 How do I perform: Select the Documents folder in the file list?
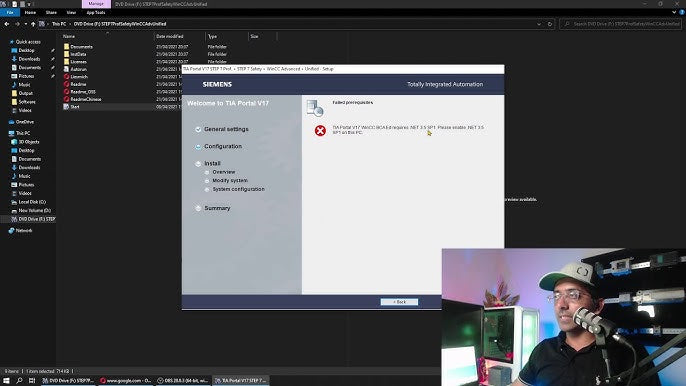pos(81,47)
